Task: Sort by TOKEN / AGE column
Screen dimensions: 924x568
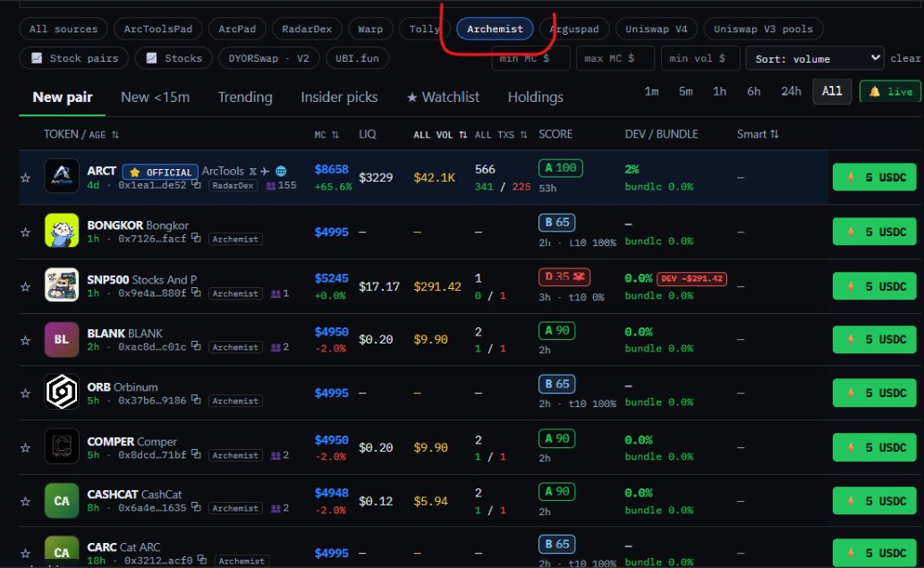Action: [81, 134]
